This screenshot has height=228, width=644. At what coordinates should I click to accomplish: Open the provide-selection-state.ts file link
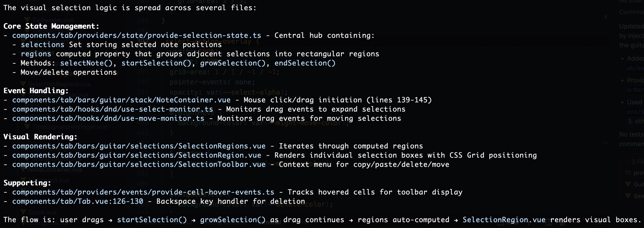[137, 35]
